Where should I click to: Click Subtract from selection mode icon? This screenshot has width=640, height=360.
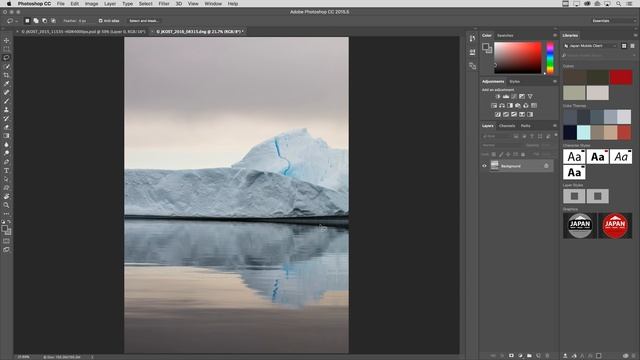pyautogui.click(x=44, y=21)
